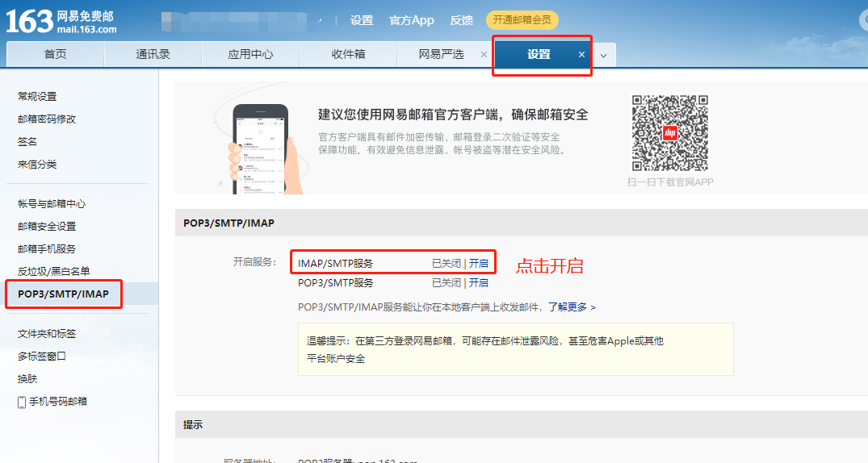Viewport: 868px width, 463px height.
Task: Select POP3/SMTP/IMAP in the sidebar
Action: 63,294
